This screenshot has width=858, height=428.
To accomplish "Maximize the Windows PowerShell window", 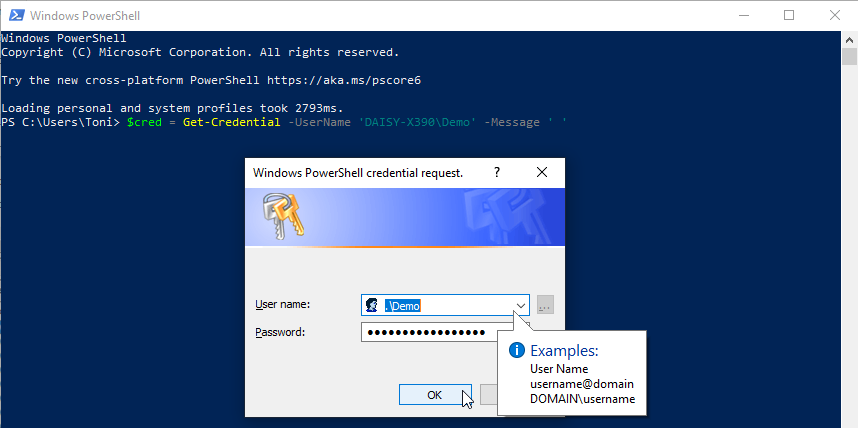I will pos(789,15).
